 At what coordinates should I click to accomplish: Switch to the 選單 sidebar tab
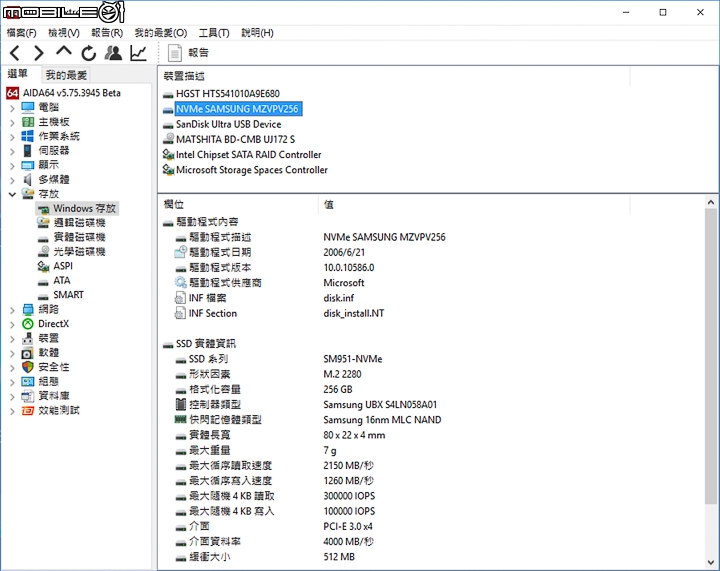pyautogui.click(x=18, y=74)
